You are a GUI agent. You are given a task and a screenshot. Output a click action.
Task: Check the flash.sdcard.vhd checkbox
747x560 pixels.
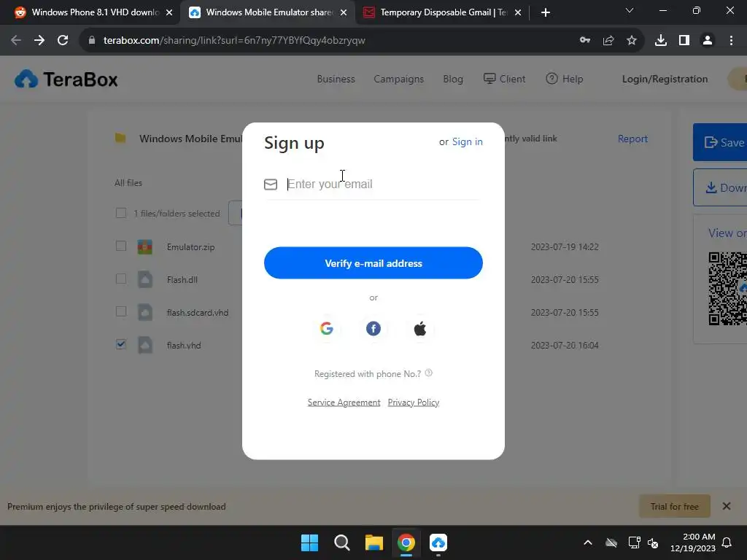[x=121, y=311]
